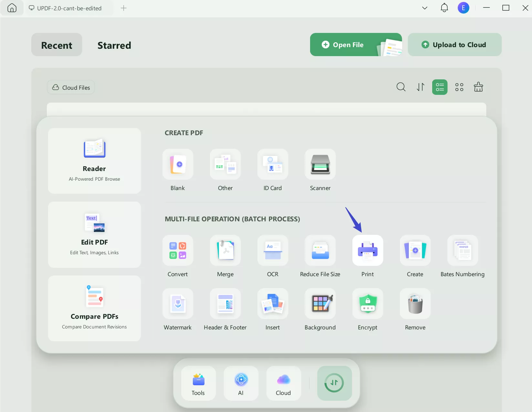The width and height of the screenshot is (532, 412).
Task: Switch file list to grid view
Action: [x=459, y=87]
